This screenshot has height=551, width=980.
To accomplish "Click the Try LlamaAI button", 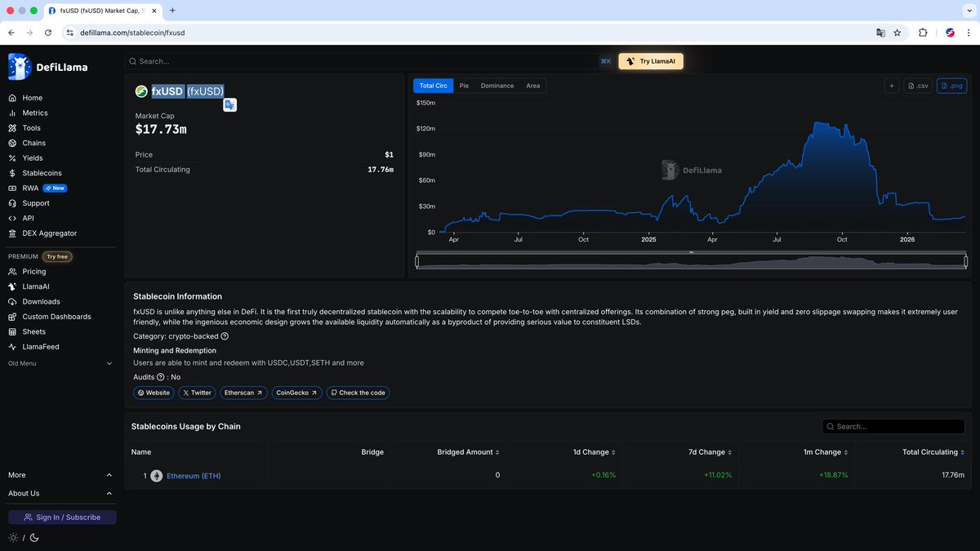I will coord(651,61).
